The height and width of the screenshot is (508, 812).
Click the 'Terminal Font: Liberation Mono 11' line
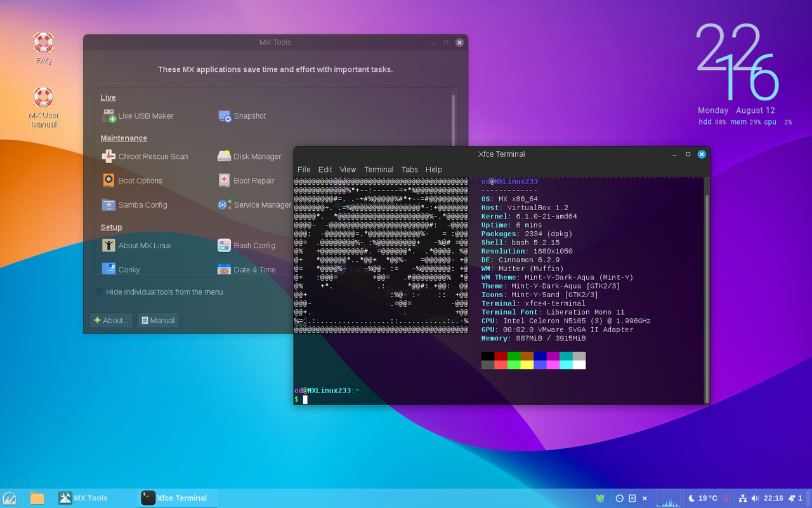pos(553,312)
